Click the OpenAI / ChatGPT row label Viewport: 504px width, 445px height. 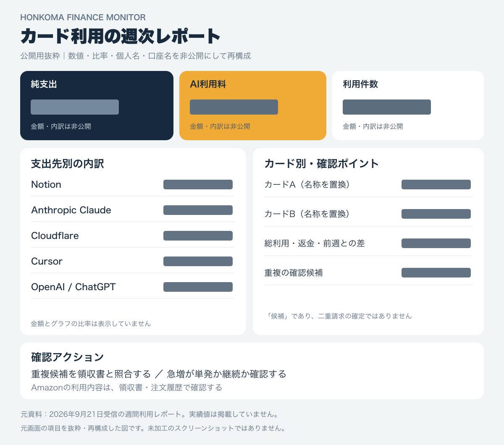click(x=73, y=287)
